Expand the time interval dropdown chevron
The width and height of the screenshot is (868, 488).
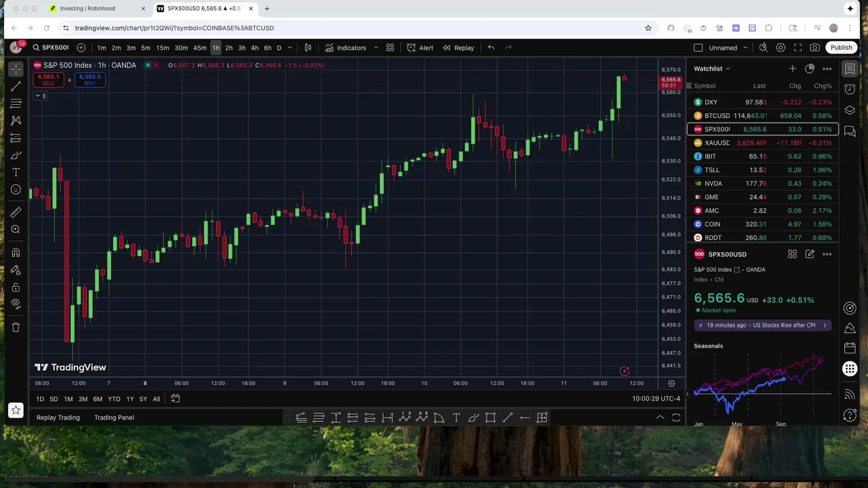tap(290, 47)
